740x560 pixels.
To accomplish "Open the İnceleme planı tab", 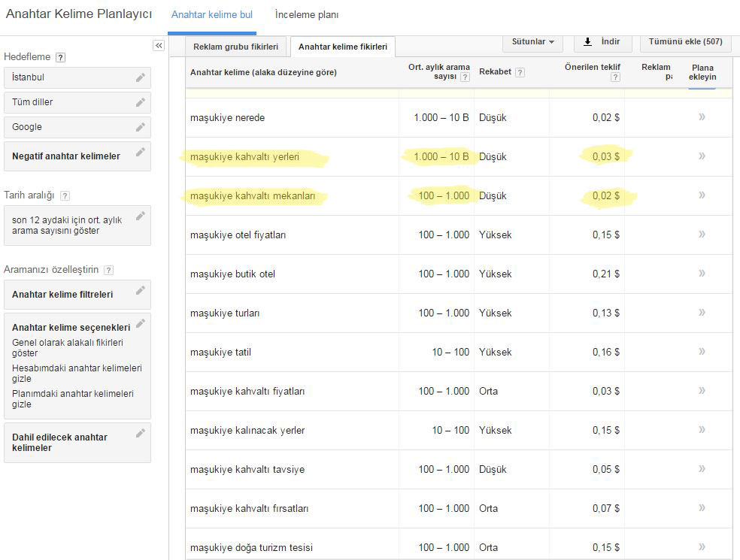I will (306, 15).
